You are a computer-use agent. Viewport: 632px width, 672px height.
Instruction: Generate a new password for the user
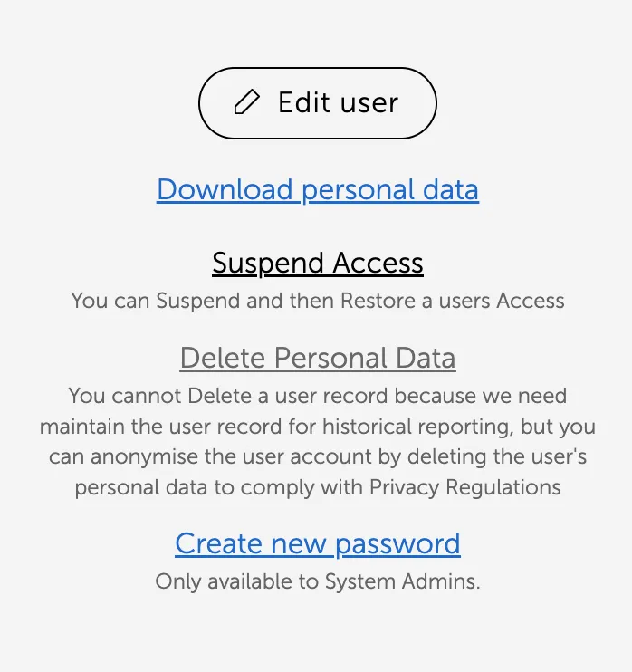(317, 543)
